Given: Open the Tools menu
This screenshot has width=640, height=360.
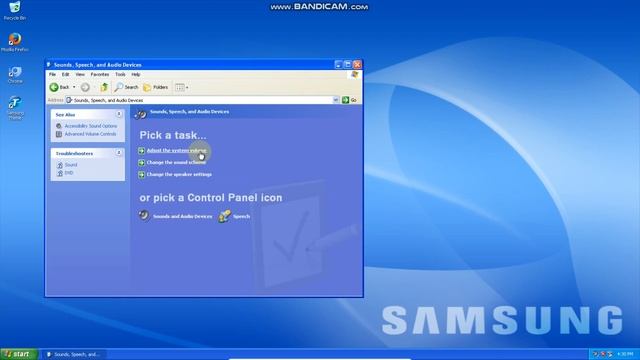Looking at the screenshot, I should pos(120,74).
